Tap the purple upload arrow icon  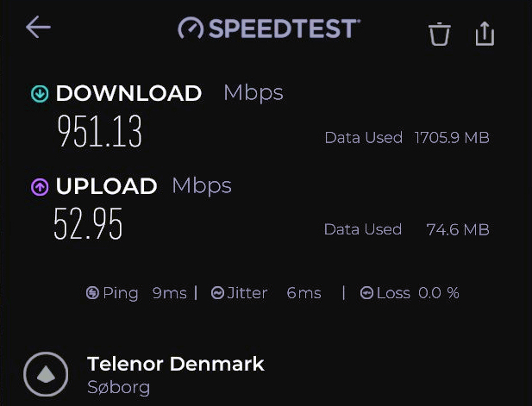point(40,186)
